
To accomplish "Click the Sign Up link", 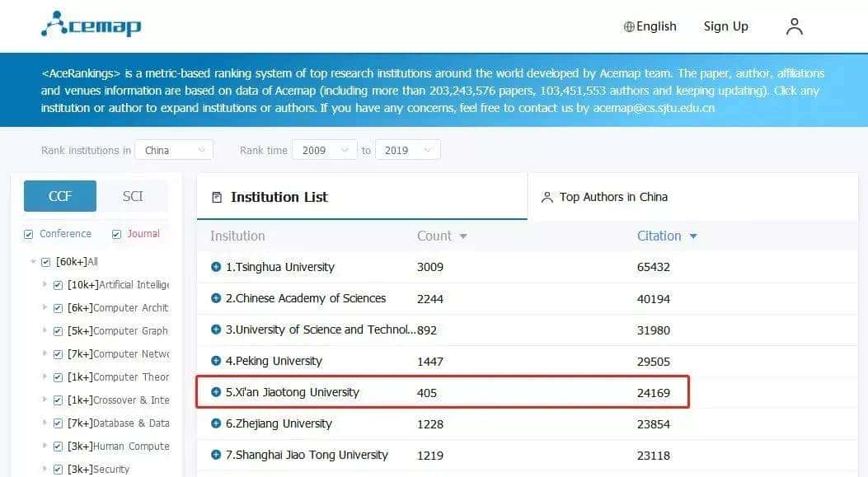I will (x=725, y=26).
